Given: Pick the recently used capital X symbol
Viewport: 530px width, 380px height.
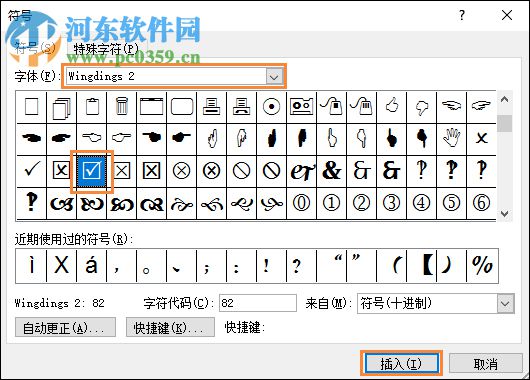Looking at the screenshot, I should click(x=62, y=266).
